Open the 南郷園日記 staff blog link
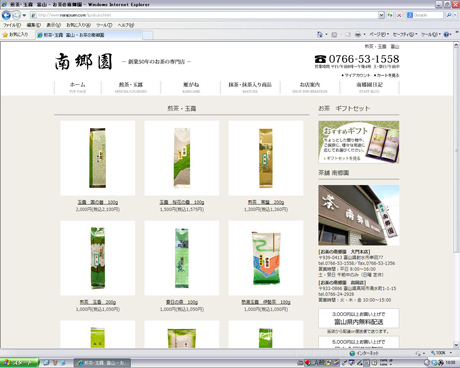Screen dimensions: 460x368 369,87
